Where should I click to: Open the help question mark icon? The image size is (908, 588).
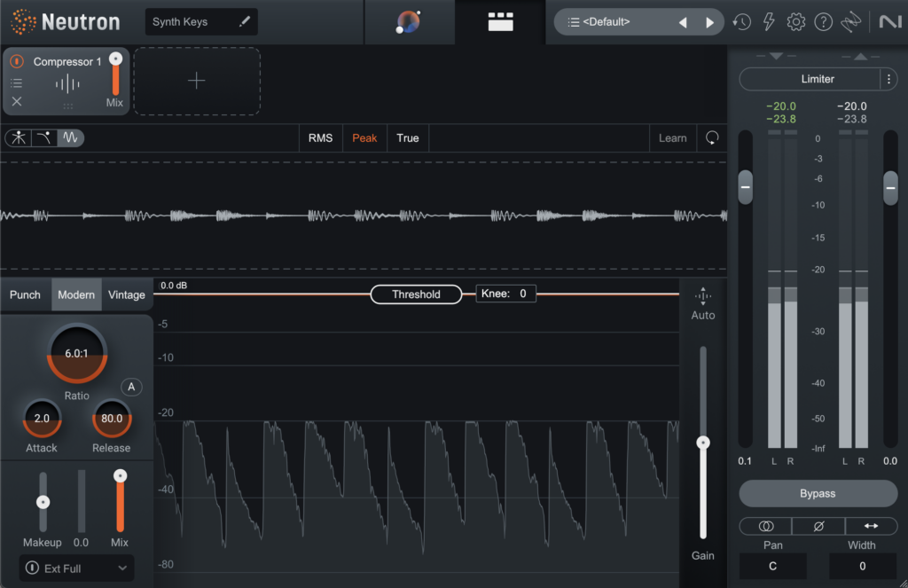823,22
